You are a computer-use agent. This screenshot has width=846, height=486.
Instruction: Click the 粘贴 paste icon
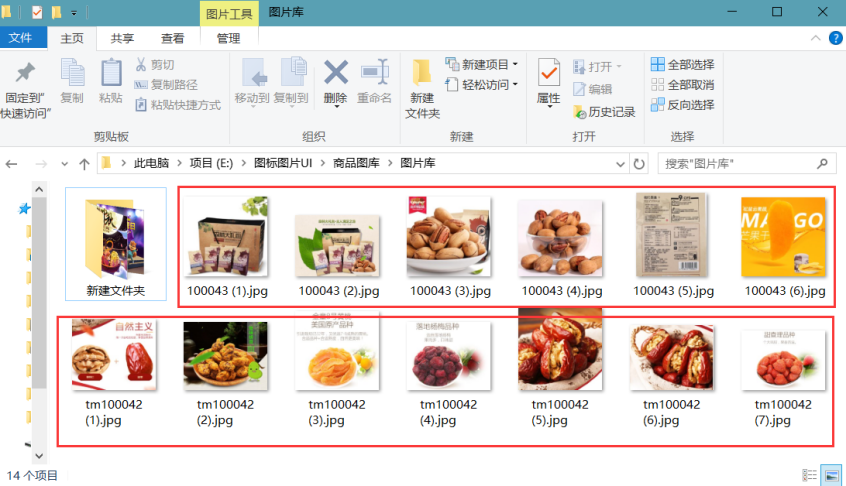pyautogui.click(x=111, y=73)
